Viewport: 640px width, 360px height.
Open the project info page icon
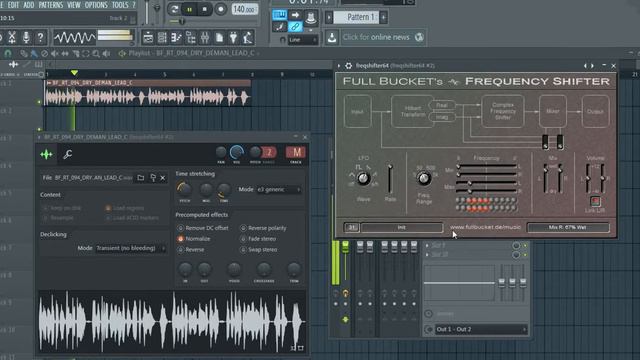point(219,38)
